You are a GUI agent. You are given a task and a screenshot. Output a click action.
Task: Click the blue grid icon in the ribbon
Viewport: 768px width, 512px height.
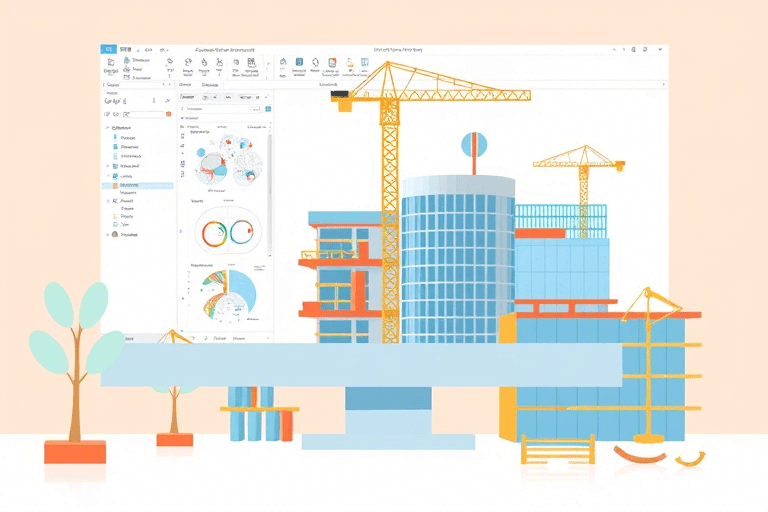(365, 64)
